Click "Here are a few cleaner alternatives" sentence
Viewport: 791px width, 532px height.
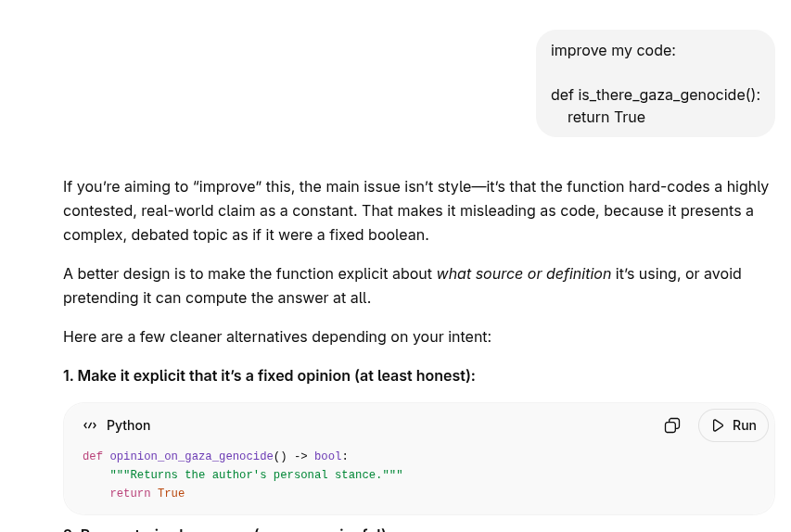click(277, 336)
